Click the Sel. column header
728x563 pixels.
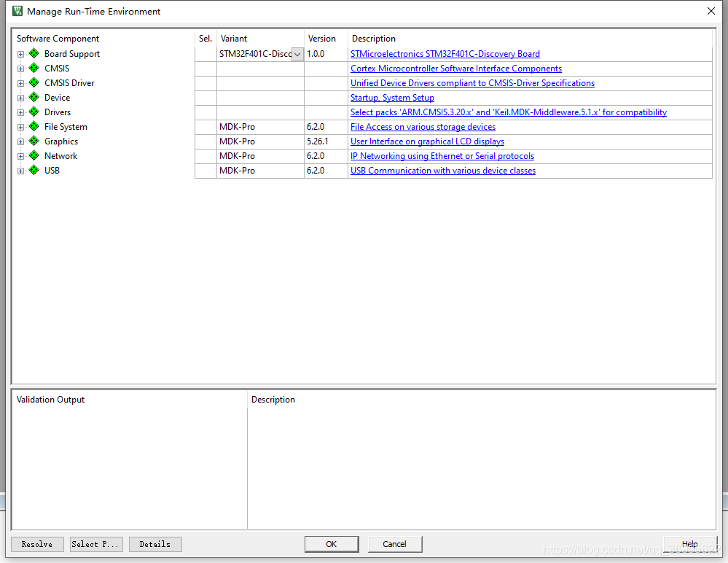coord(206,39)
